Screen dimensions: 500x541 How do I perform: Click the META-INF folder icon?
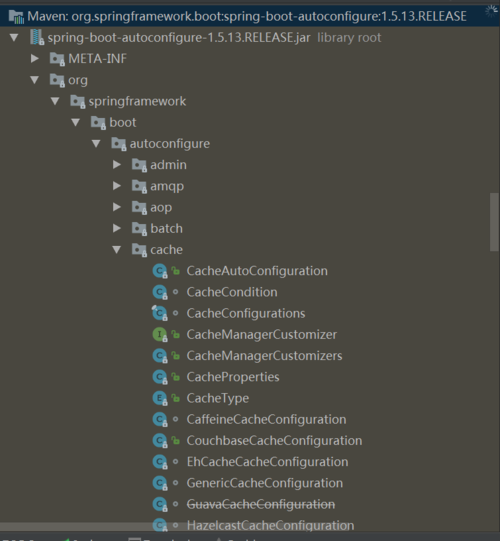[x=57, y=59]
